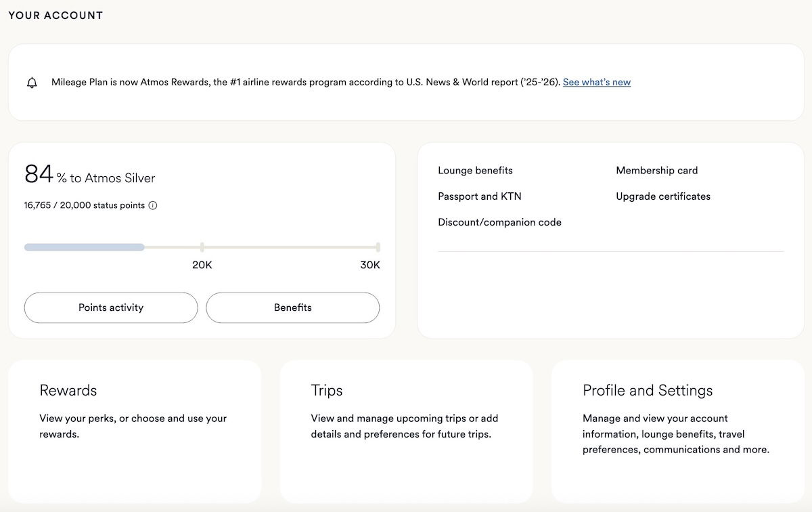The image size is (812, 512).
Task: Click the notification bell icon
Action: pyautogui.click(x=32, y=83)
